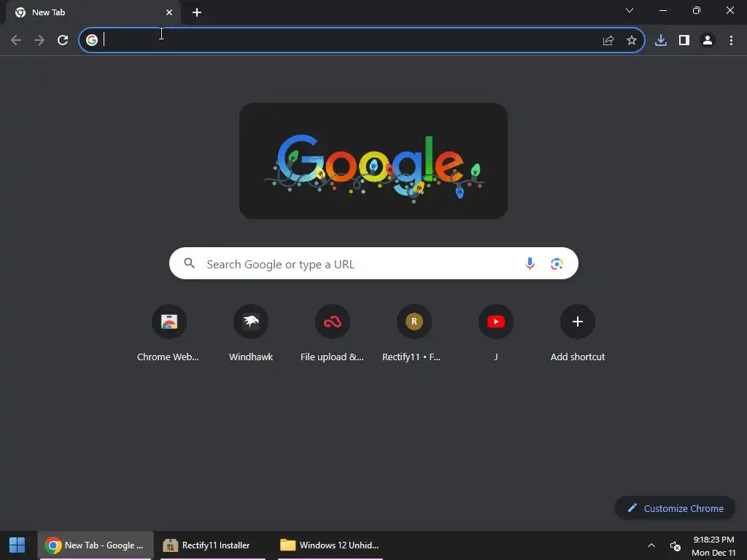This screenshot has width=747, height=560.
Task: Click the browser back arrow
Action: 16,40
